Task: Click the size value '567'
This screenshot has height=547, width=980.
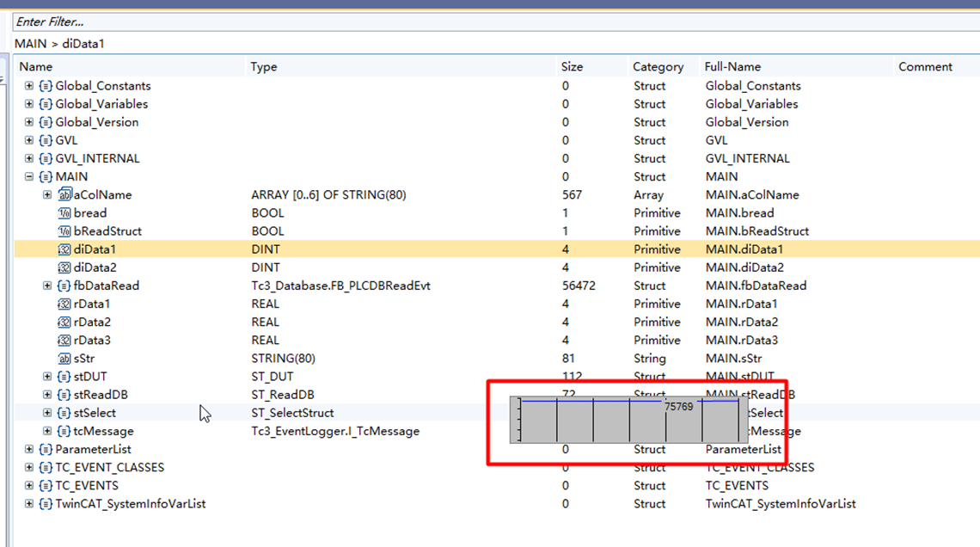Action: click(572, 194)
